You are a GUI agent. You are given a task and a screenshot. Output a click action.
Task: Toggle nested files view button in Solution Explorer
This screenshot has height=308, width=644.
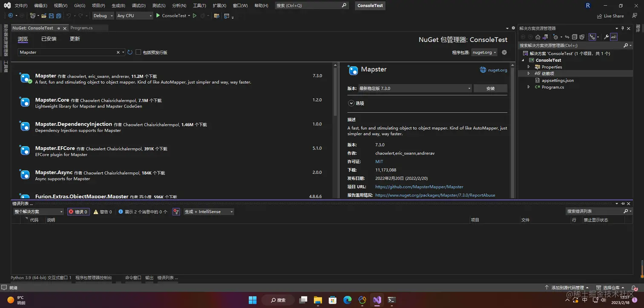coord(592,37)
